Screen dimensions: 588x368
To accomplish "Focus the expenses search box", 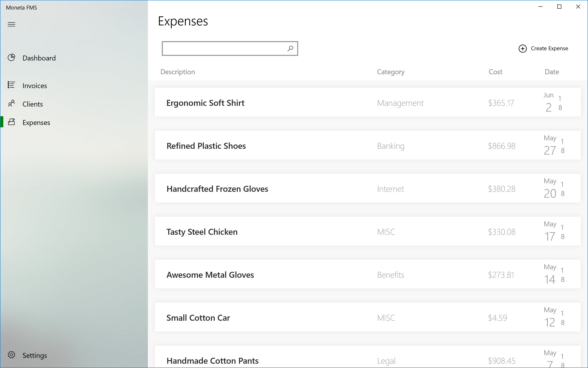I will click(x=224, y=49).
